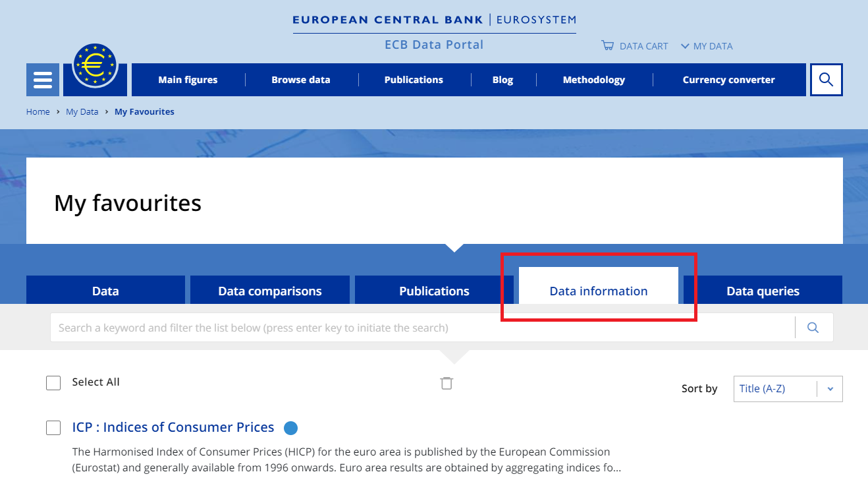This screenshot has height=501, width=868.
Task: Select the Publications favourites tab
Action: pos(434,291)
